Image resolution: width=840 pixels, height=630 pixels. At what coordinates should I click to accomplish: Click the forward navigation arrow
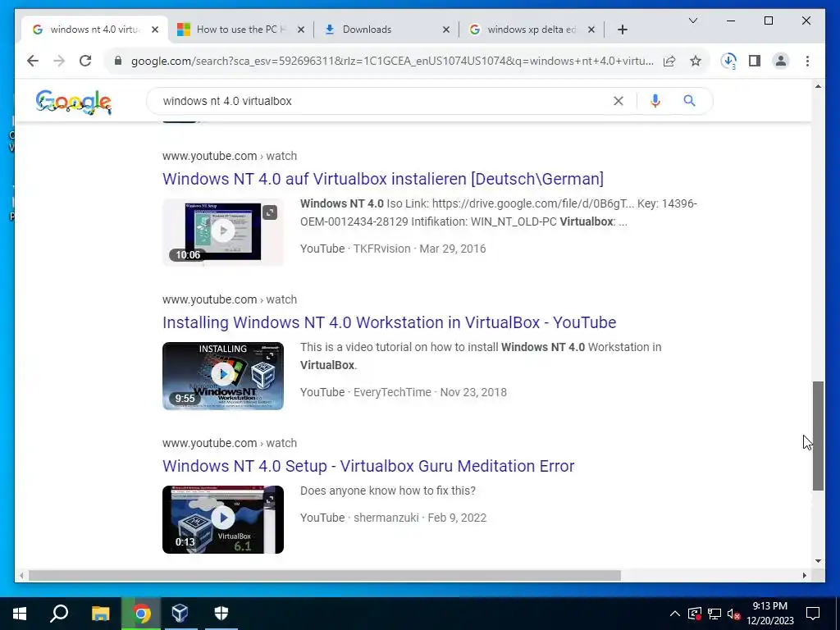pyautogui.click(x=59, y=61)
